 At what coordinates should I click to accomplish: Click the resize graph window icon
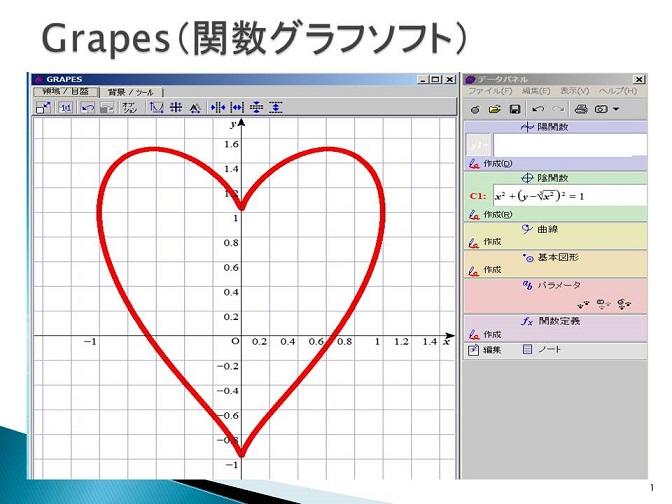tap(43, 108)
